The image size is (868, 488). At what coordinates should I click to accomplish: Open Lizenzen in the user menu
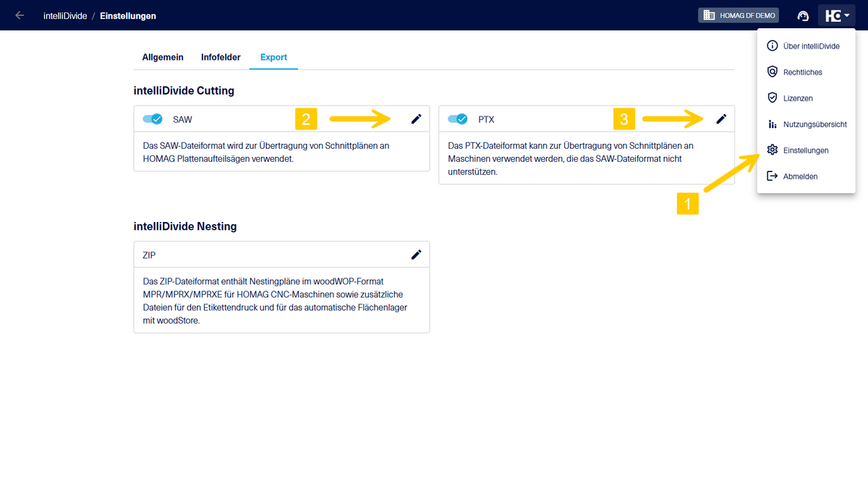798,98
